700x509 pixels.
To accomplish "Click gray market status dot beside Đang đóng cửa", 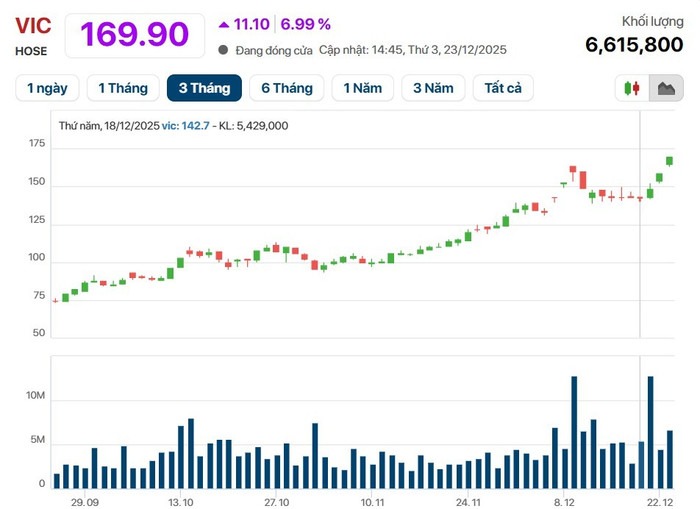I will (x=223, y=50).
